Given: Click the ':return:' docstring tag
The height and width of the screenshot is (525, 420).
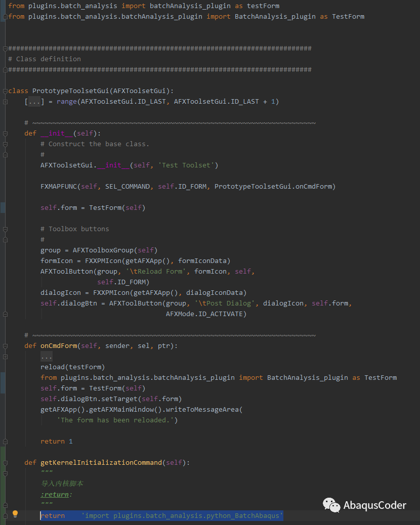Looking at the screenshot, I should pyautogui.click(x=56, y=495).
